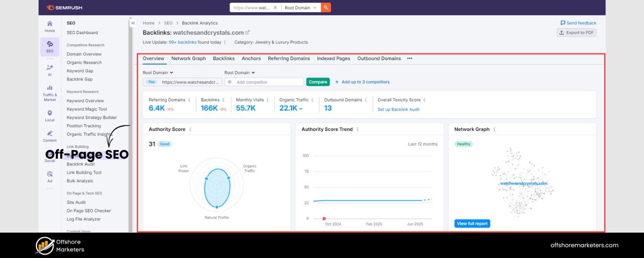Collapse the SEO sidebar menu
Viewport: 644px width, 258px height.
coord(133,23)
